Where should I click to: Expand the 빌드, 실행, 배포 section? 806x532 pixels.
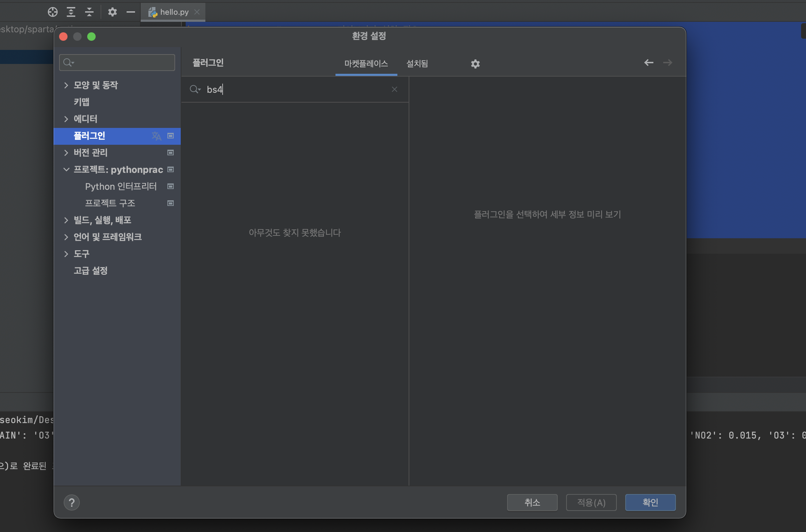(x=66, y=220)
